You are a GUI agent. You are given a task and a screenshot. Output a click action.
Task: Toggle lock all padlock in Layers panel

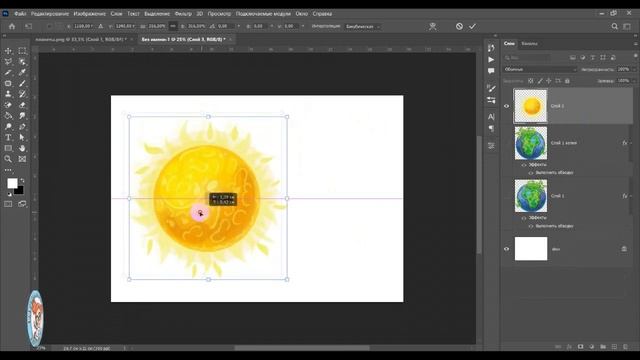point(567,81)
